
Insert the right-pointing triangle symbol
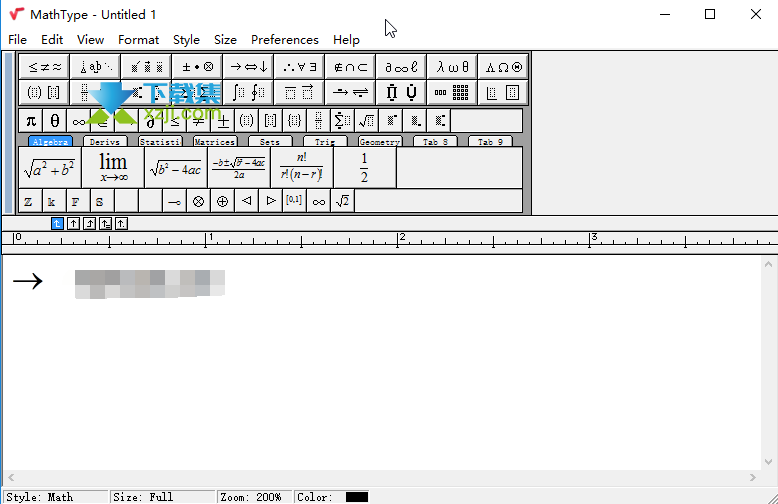(270, 201)
